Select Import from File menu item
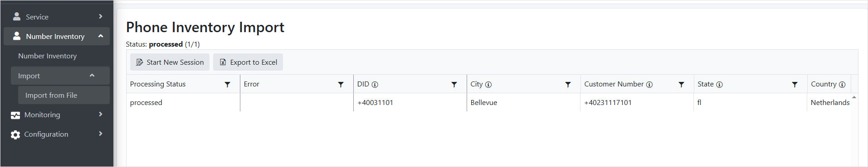The height and width of the screenshot is (167, 868). click(x=64, y=95)
